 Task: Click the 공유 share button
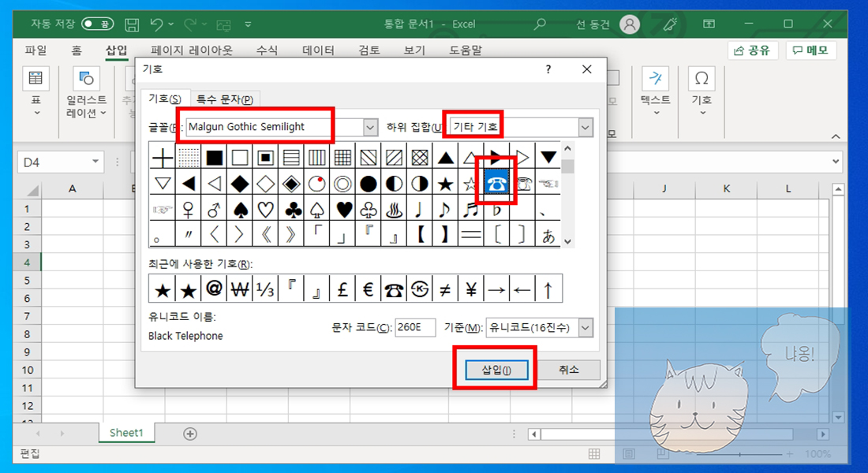(x=753, y=50)
